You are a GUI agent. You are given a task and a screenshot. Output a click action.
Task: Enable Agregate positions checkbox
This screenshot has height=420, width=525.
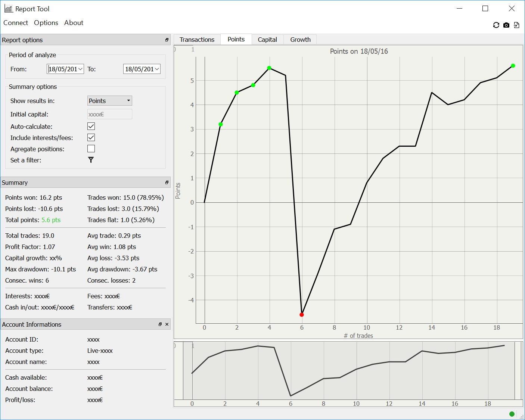91,149
